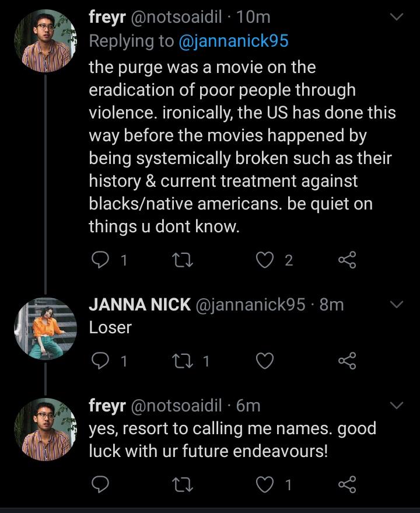Open options chevron on JANNA NICK's tweet
Viewport: 420px width, 513px height.
(x=396, y=305)
